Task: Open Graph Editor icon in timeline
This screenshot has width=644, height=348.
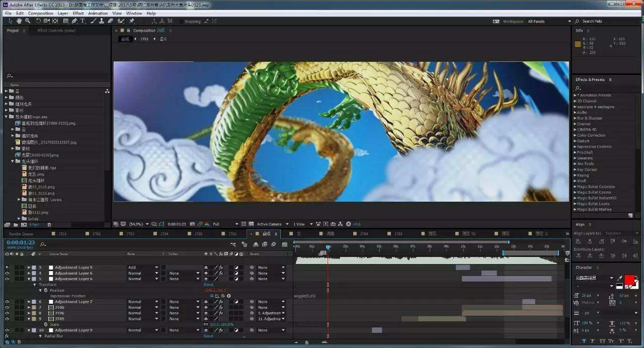Action: [284, 244]
